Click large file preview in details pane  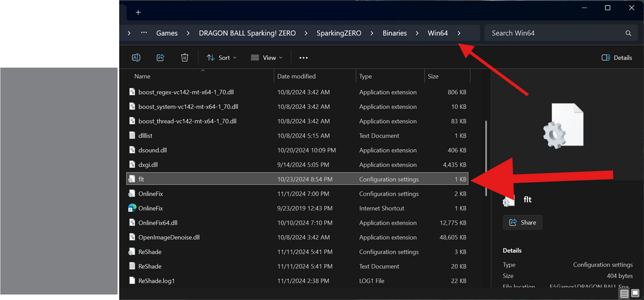click(563, 125)
